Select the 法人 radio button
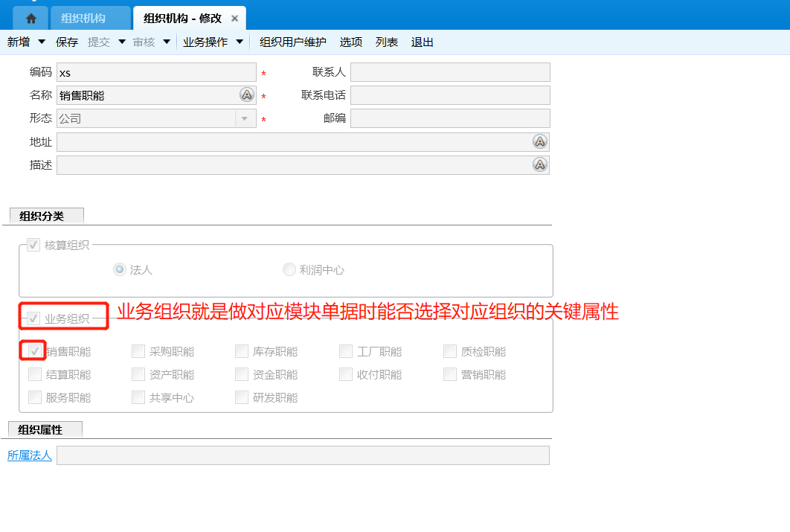Screen dimensions: 790x532 click(120, 270)
